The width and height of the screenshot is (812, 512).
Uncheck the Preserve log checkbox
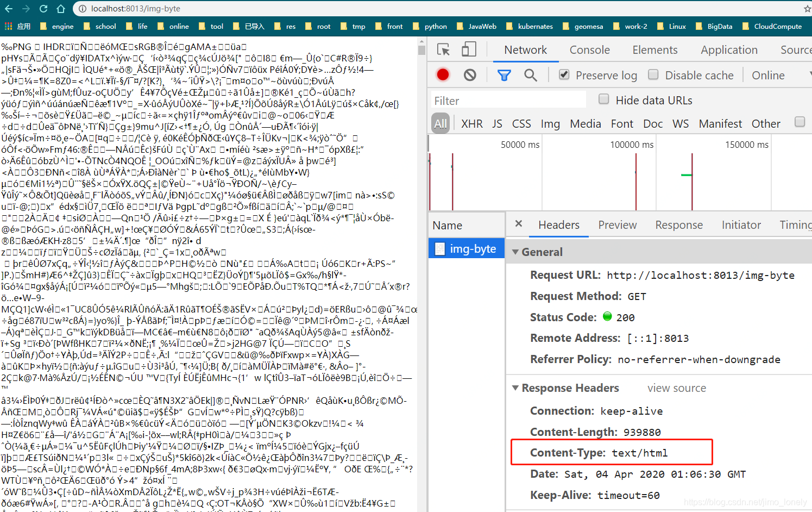click(x=564, y=75)
